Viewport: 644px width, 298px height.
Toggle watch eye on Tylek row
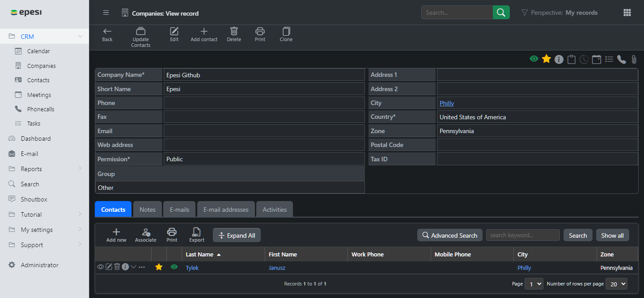point(174,267)
